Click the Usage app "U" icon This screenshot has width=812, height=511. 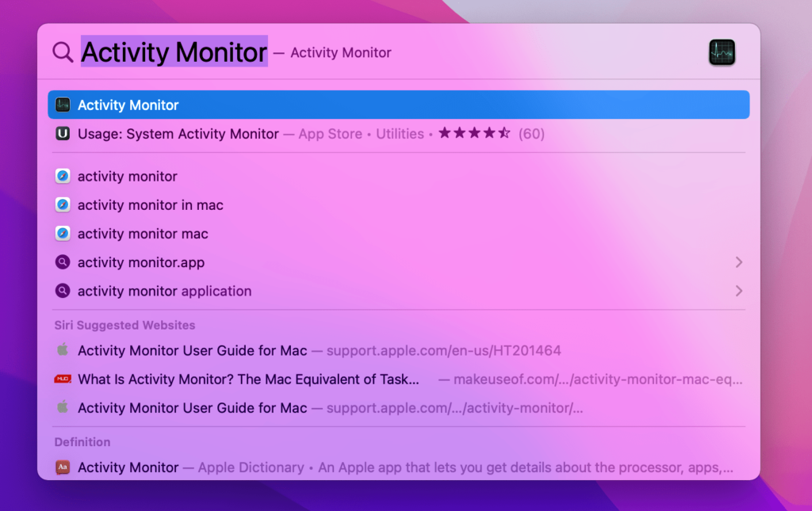pos(63,134)
